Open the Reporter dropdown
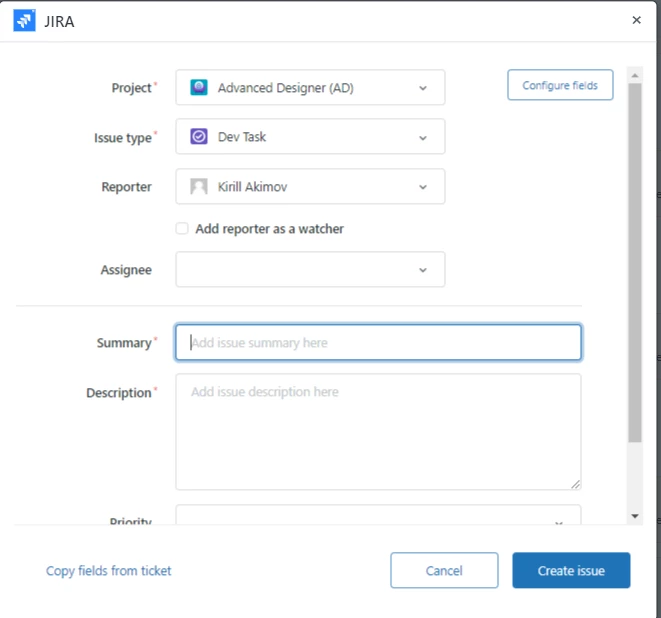This screenshot has height=618, width=661. click(x=310, y=186)
